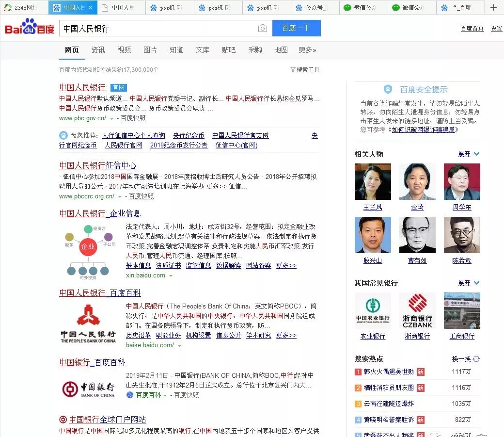Close the active 中国人民银行 tab

(90, 7)
